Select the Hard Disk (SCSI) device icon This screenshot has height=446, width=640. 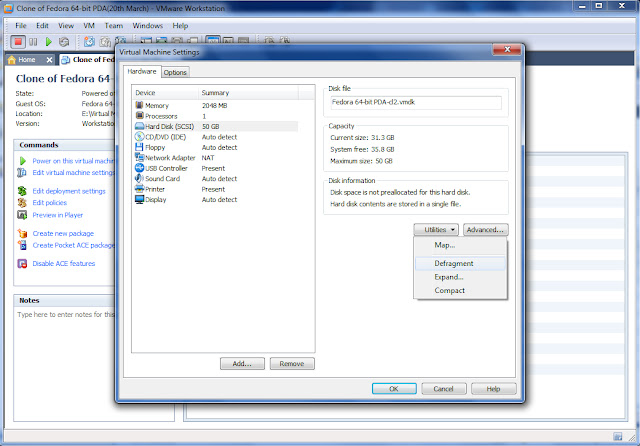pyautogui.click(x=139, y=126)
